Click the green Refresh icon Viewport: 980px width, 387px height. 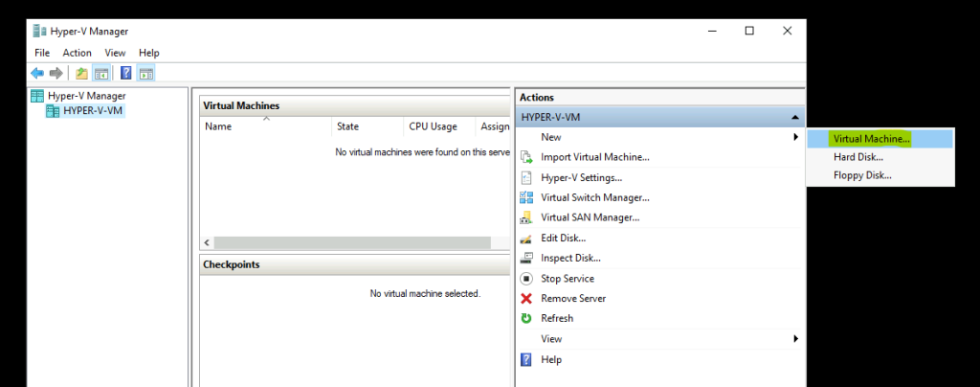(x=526, y=318)
